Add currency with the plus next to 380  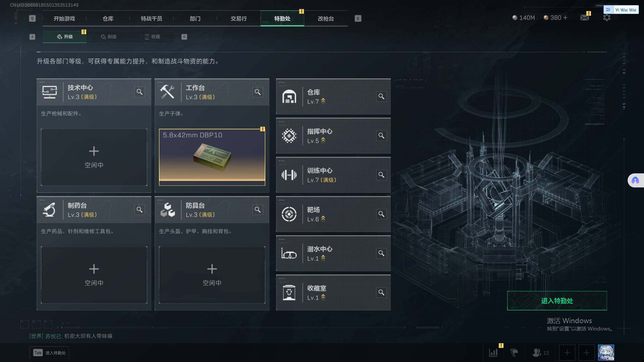pos(566,17)
